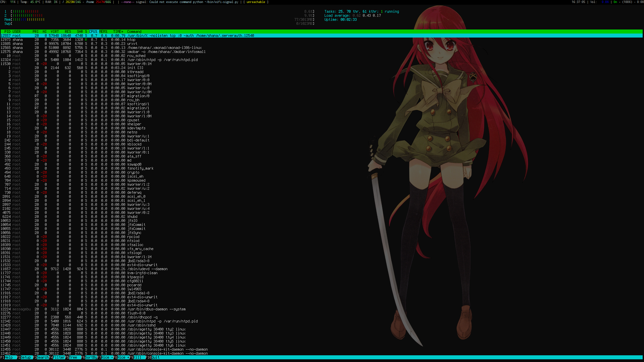Select the kthreadd process row

tap(321, 72)
